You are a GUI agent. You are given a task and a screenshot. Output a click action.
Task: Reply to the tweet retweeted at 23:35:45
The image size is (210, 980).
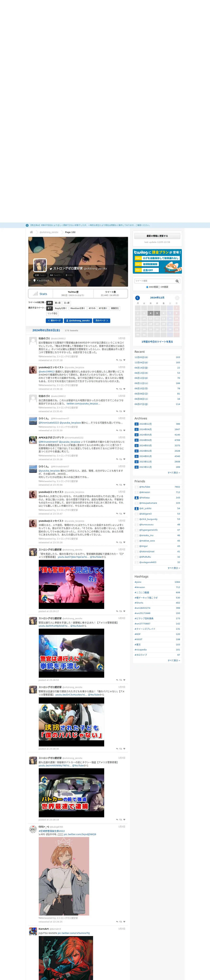(117, 411)
